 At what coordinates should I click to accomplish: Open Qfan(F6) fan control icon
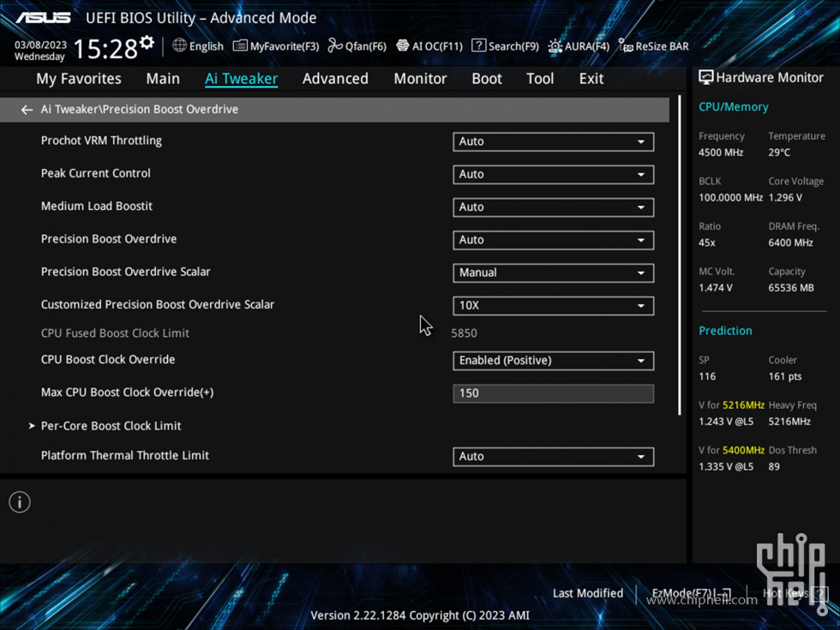pos(335,45)
